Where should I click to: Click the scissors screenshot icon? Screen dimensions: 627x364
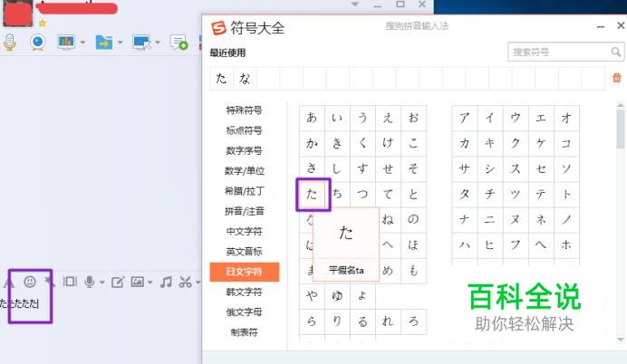[x=185, y=282]
